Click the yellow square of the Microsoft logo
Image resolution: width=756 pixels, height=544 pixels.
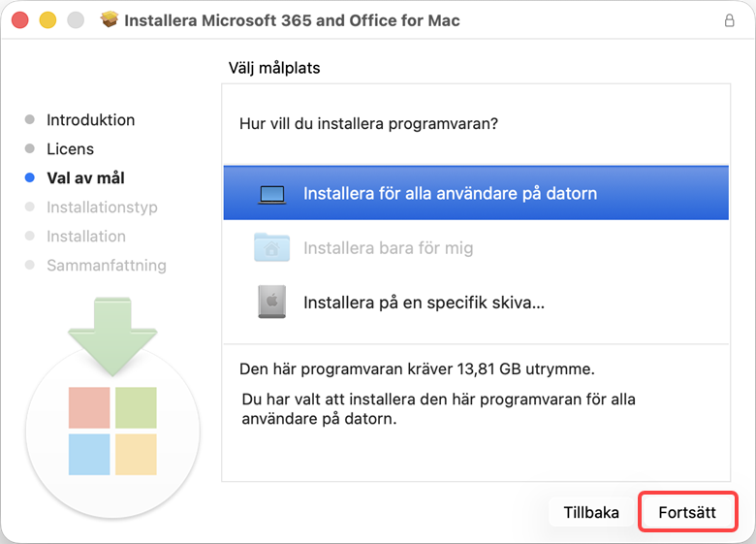click(136, 454)
